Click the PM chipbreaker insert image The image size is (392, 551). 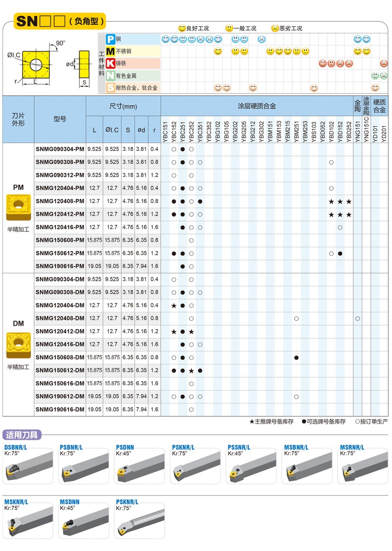click(x=18, y=207)
